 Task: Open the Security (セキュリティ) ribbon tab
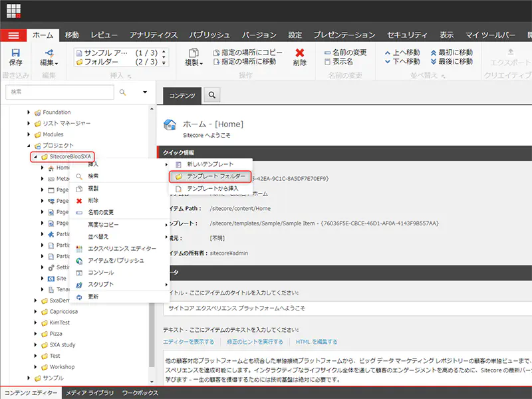pyautogui.click(x=407, y=35)
